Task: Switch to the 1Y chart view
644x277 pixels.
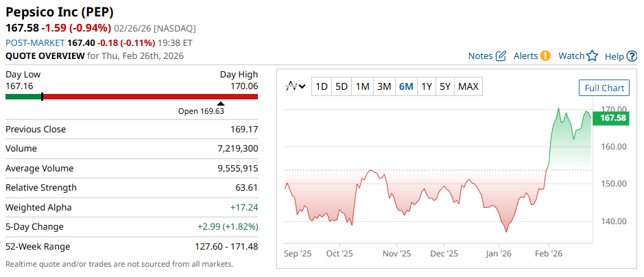Action: [427, 86]
